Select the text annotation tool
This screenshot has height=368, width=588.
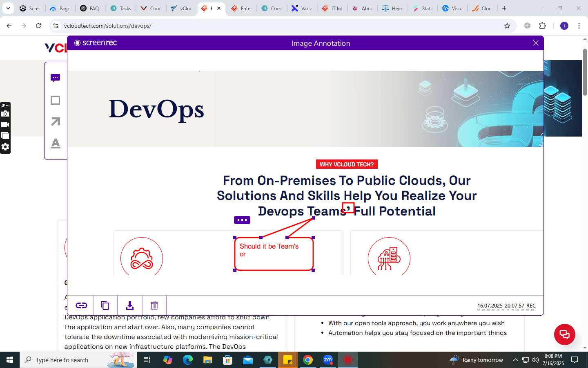coord(56,144)
